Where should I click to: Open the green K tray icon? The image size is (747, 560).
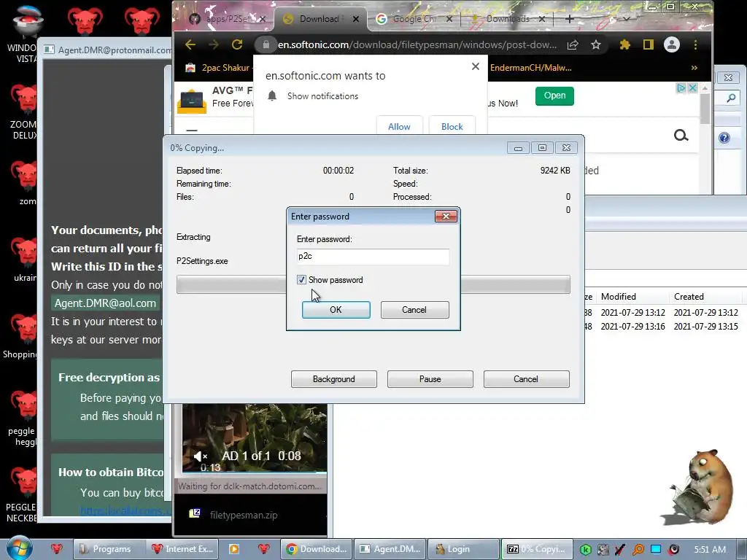(x=586, y=550)
